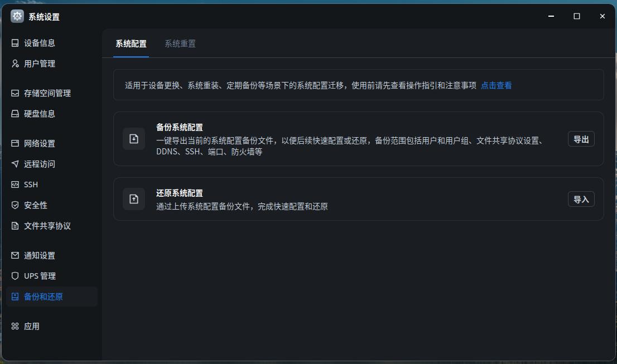Click the 用户管理 person icon
Image resolution: width=617 pixels, height=364 pixels.
point(15,64)
